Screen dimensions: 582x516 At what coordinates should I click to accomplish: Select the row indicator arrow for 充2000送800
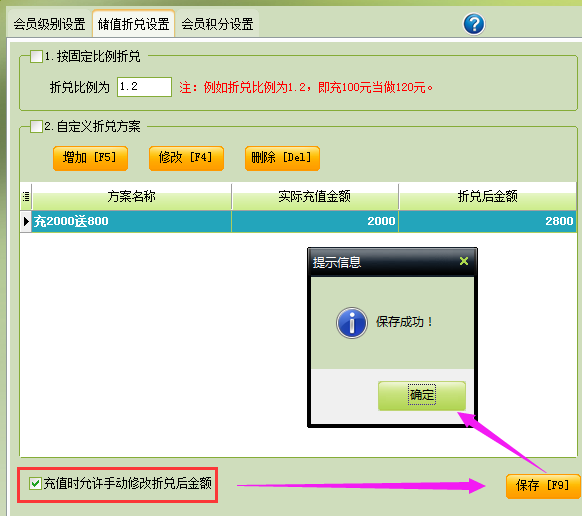click(x=26, y=222)
